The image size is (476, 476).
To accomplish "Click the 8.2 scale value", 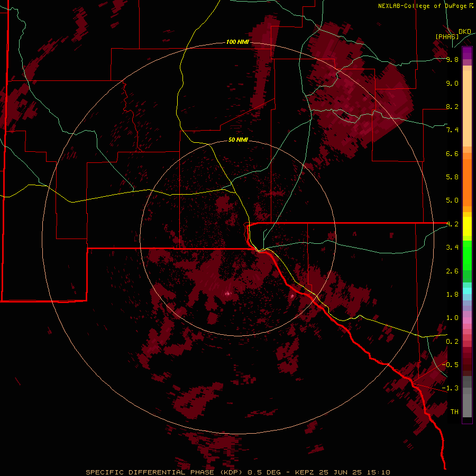I will pos(452,106).
